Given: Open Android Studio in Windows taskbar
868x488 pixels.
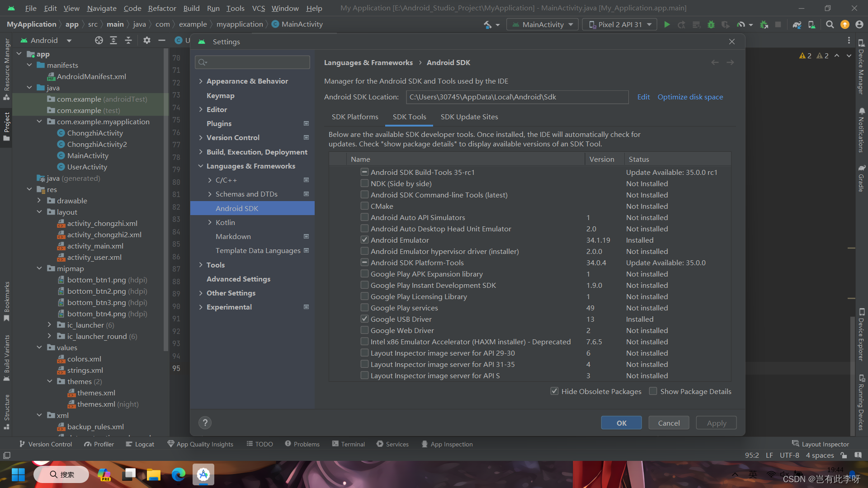Looking at the screenshot, I should [x=203, y=474].
